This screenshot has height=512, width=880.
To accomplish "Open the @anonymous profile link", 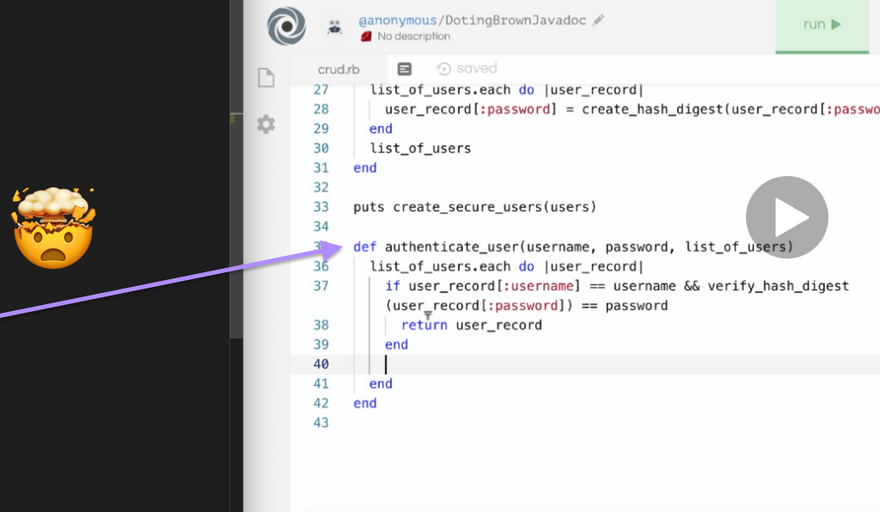I will pos(396,20).
